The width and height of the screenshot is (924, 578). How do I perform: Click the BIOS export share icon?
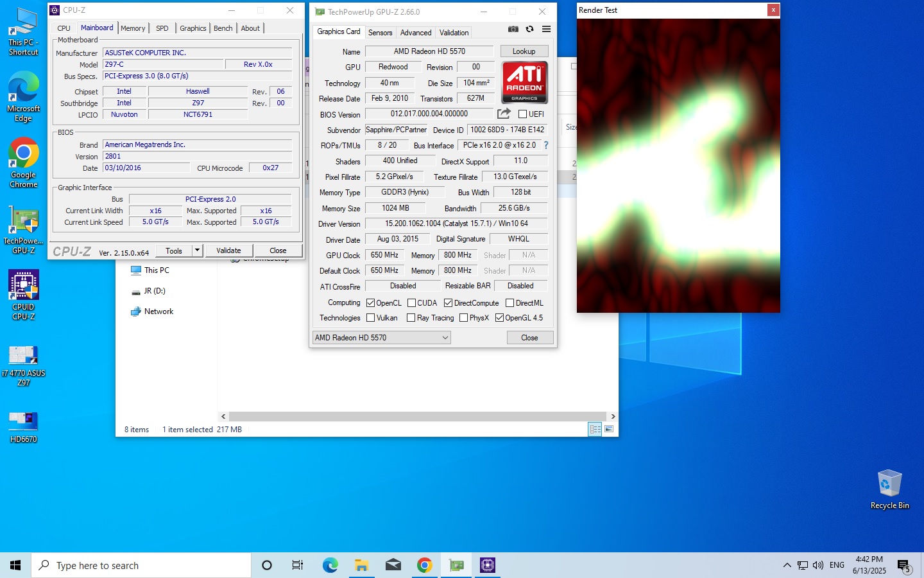(x=504, y=114)
